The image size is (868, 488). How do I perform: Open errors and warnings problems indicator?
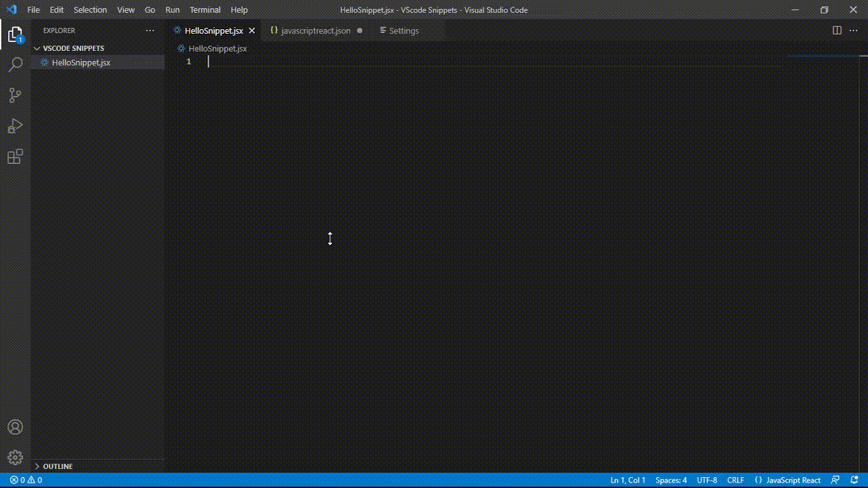(x=26, y=480)
